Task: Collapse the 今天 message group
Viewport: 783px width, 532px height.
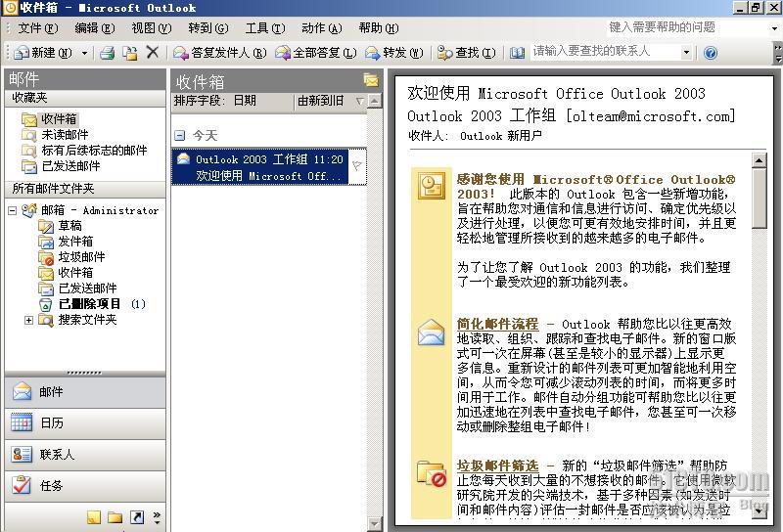Action: [180, 135]
